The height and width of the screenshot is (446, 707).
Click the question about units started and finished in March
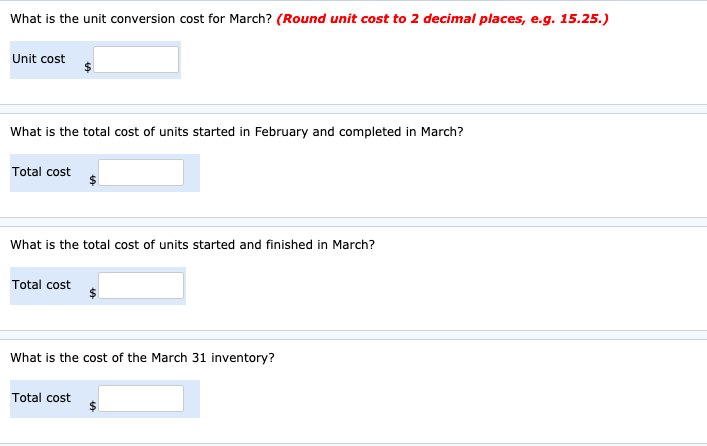pos(192,245)
